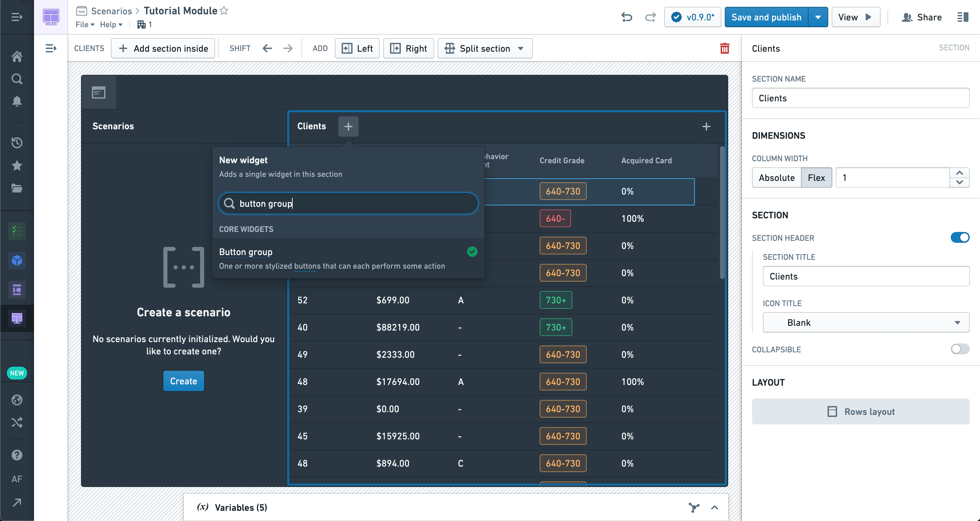Open the Split section dropdown

click(x=485, y=48)
